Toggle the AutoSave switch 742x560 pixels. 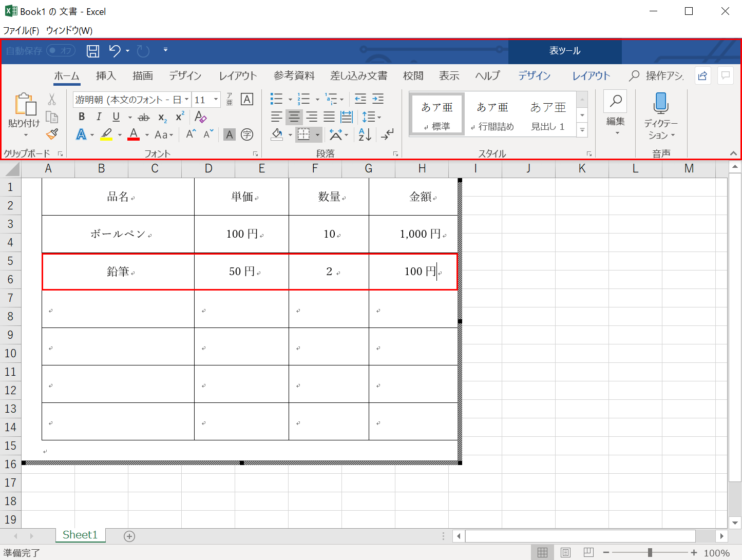[x=61, y=51]
